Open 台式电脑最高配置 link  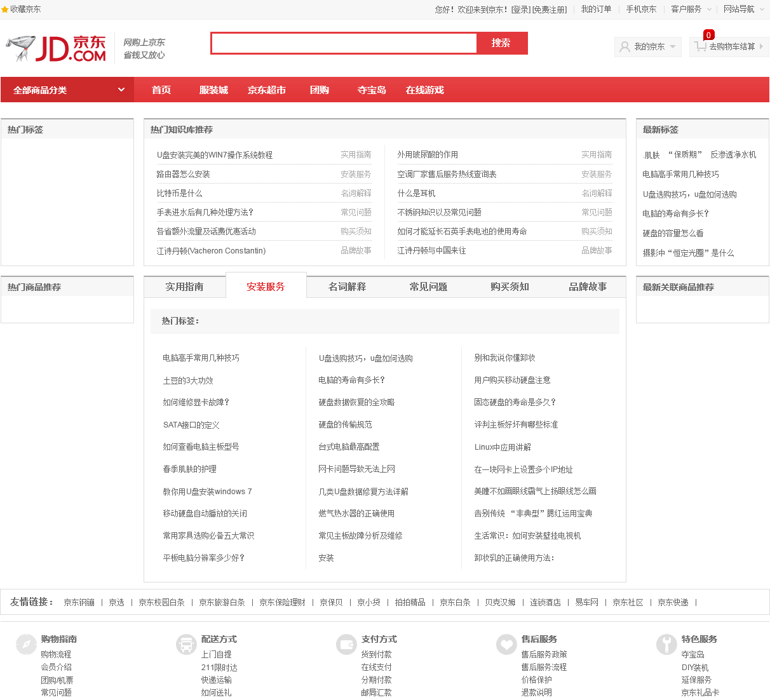(x=349, y=447)
